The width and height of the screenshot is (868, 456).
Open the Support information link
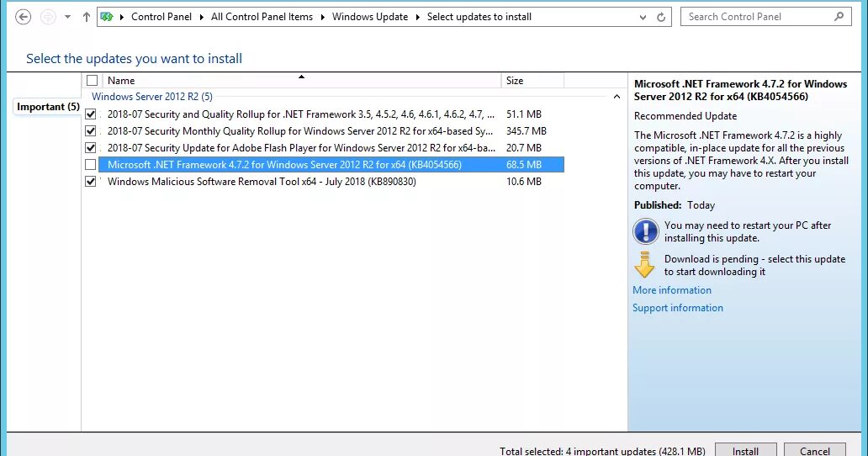[678, 308]
